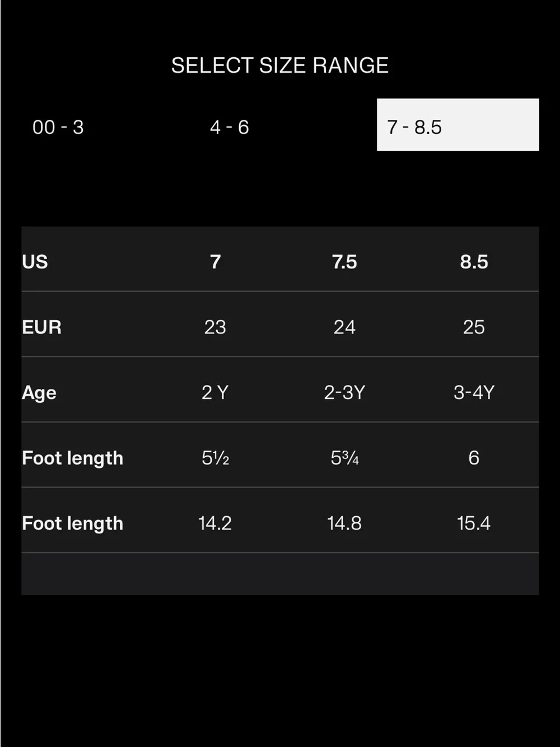The height and width of the screenshot is (747, 560).
Task: Click the US size 8.5 column header
Action: (474, 262)
